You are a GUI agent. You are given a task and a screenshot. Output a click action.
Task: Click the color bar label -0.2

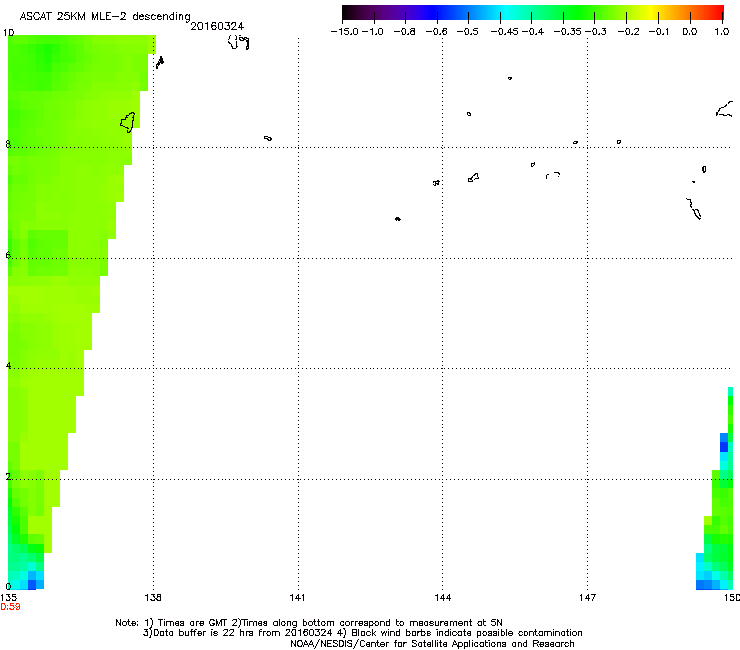[629, 32]
